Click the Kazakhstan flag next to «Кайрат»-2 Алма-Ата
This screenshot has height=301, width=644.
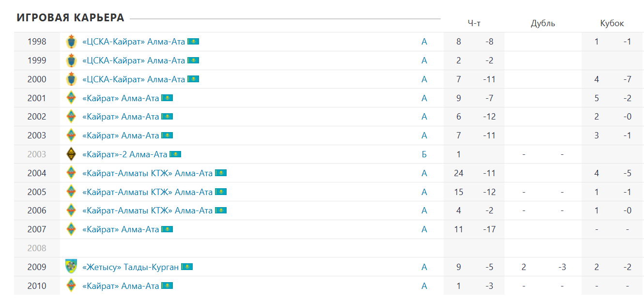pyautogui.click(x=175, y=154)
